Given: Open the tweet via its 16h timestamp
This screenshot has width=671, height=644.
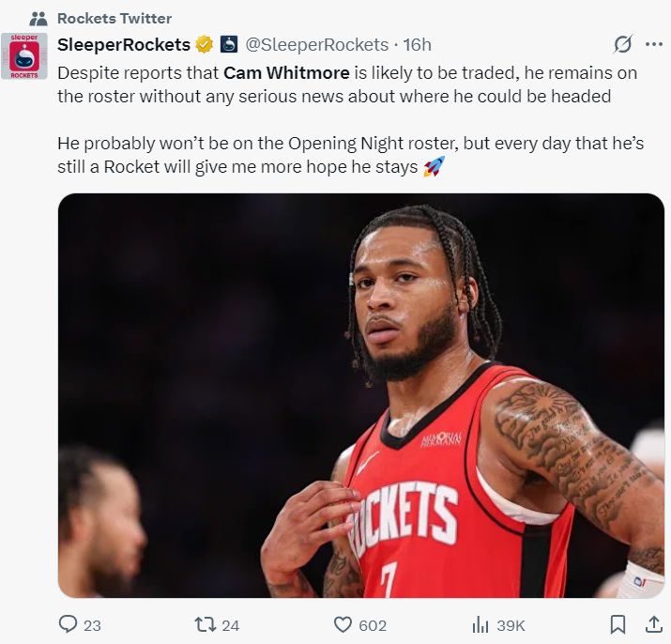Looking at the screenshot, I should pyautogui.click(x=417, y=45).
